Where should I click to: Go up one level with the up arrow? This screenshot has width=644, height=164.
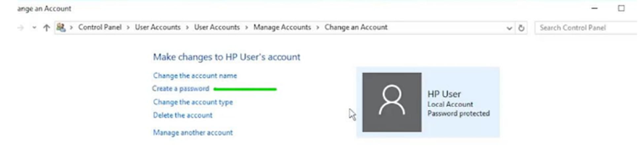point(46,28)
